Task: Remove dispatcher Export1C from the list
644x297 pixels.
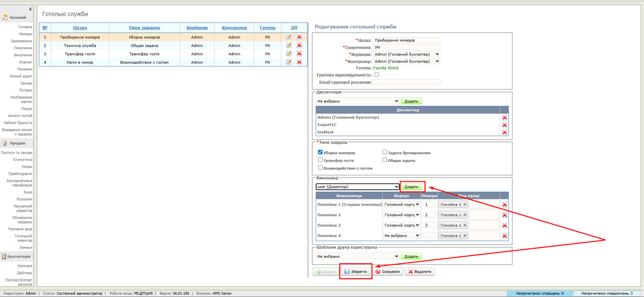Action: [x=504, y=125]
